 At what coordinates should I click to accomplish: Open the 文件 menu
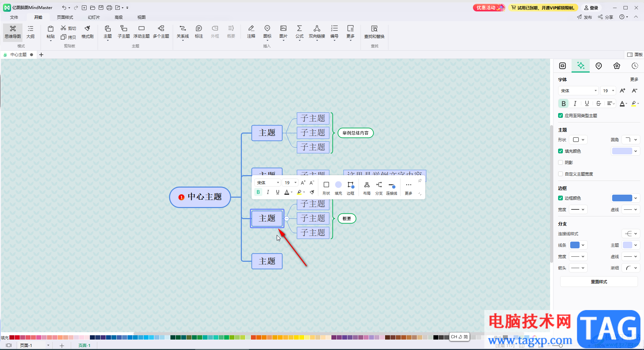14,17
